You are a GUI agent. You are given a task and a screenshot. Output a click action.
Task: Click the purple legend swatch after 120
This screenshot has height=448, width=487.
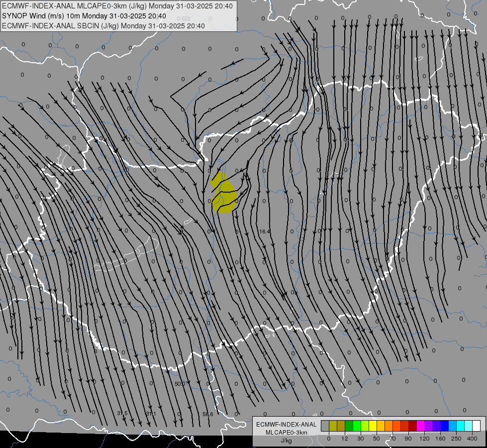(429, 426)
